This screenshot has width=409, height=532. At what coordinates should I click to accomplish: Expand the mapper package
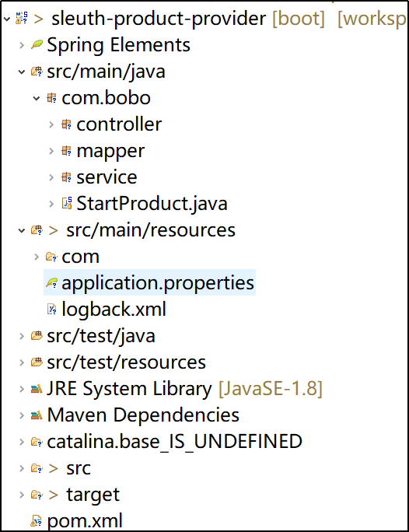pyautogui.click(x=51, y=151)
